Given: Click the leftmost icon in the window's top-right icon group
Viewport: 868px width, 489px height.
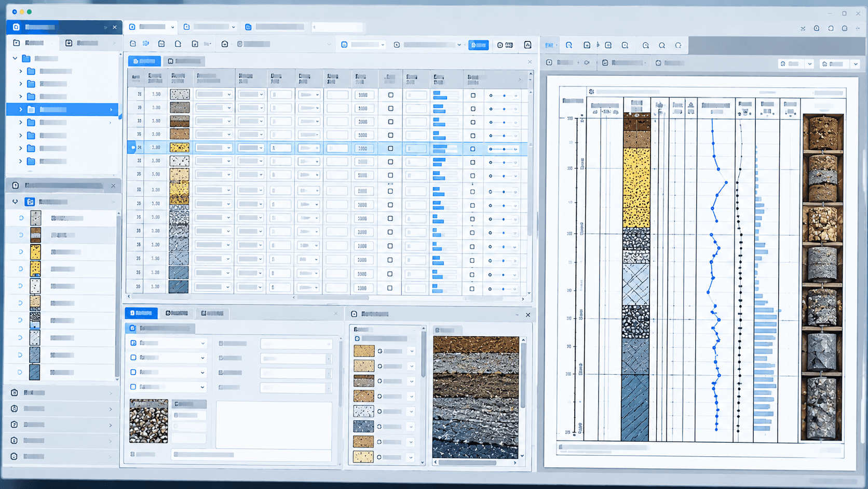Looking at the screenshot, I should (x=803, y=29).
